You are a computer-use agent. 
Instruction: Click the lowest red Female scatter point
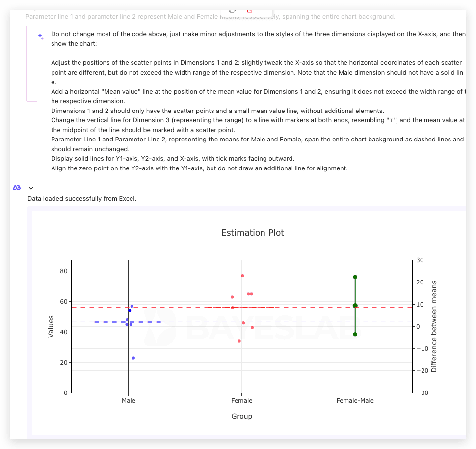[239, 341]
